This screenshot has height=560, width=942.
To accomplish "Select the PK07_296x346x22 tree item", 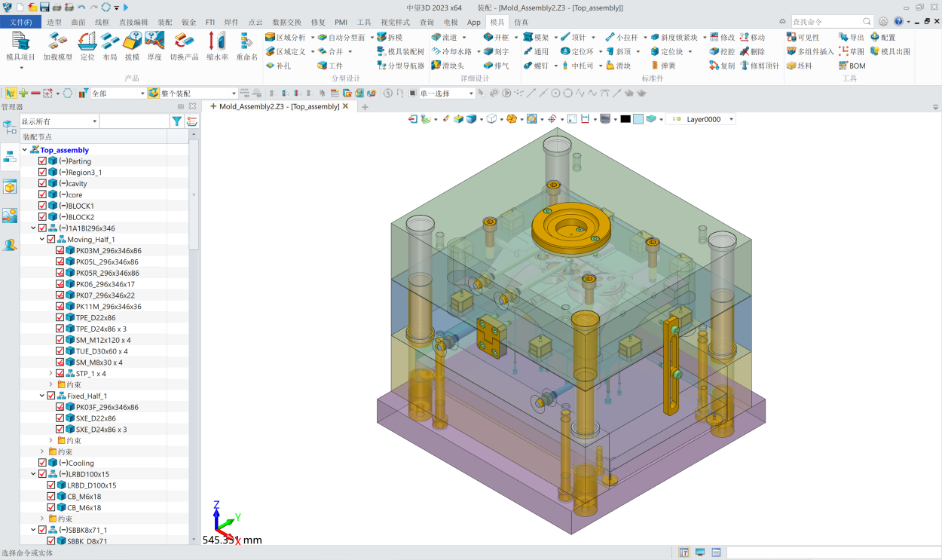I will [106, 295].
